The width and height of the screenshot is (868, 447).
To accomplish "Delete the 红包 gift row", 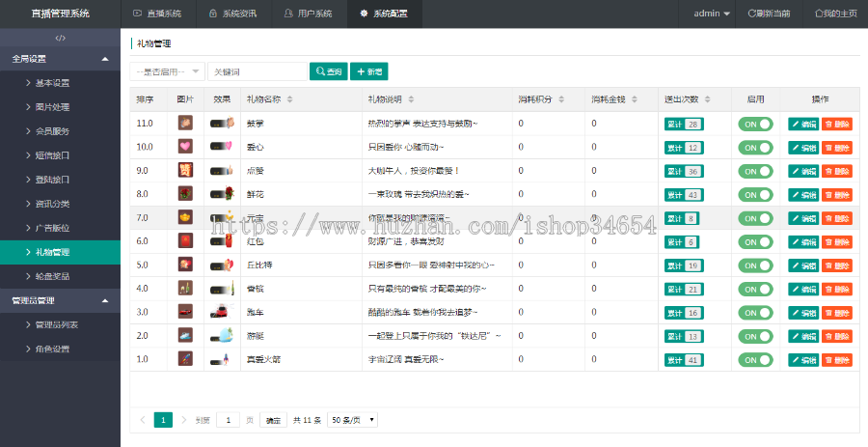I will 837,242.
